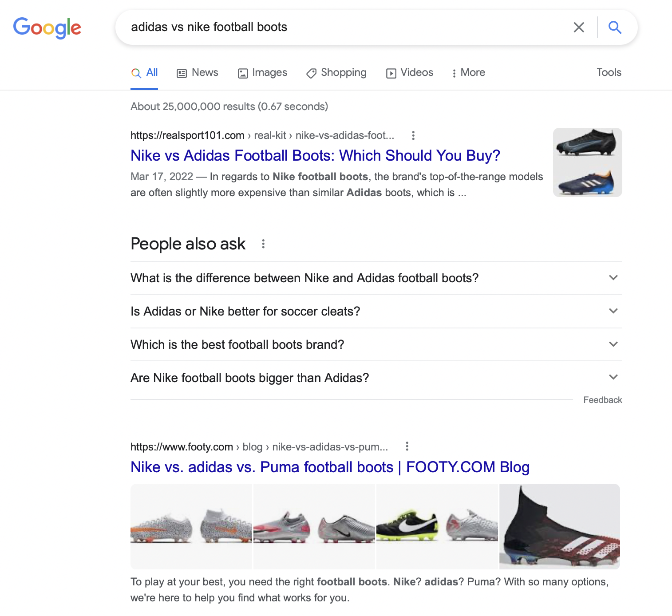The width and height of the screenshot is (672, 616).
Task: Switch to the Images tab
Action: (263, 73)
